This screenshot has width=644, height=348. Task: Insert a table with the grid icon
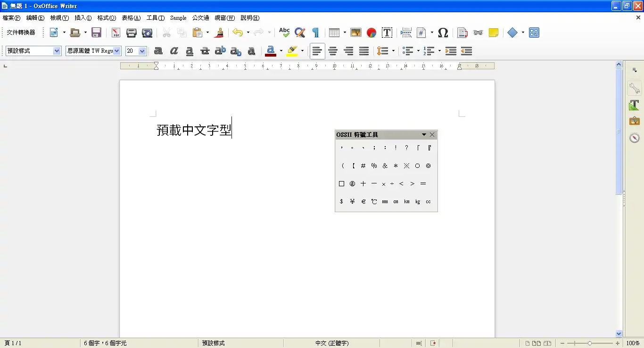(x=334, y=33)
